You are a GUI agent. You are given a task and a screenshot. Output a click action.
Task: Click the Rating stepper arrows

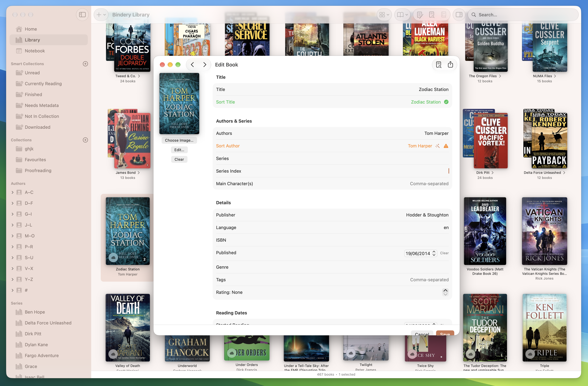pos(445,292)
